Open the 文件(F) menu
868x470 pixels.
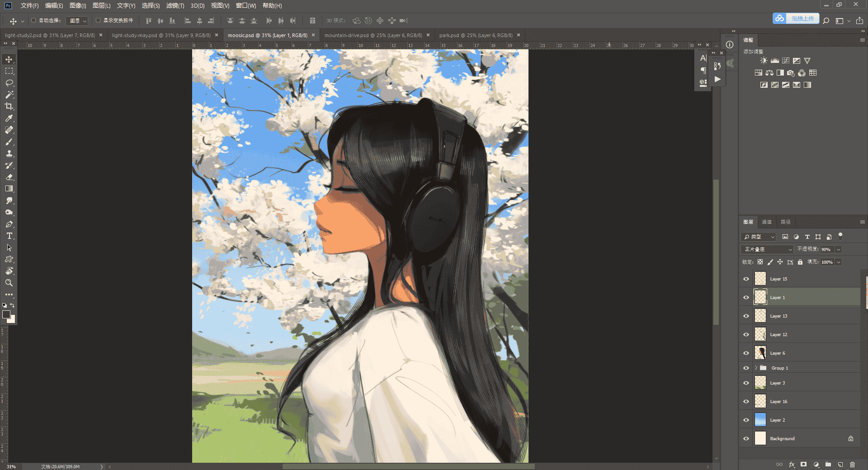coord(29,5)
